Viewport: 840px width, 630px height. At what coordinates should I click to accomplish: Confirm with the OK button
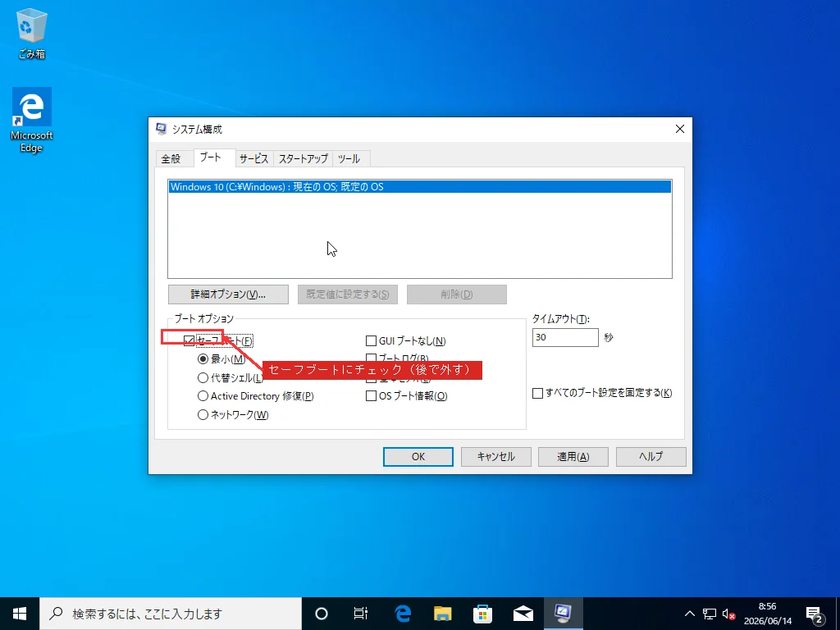point(418,456)
